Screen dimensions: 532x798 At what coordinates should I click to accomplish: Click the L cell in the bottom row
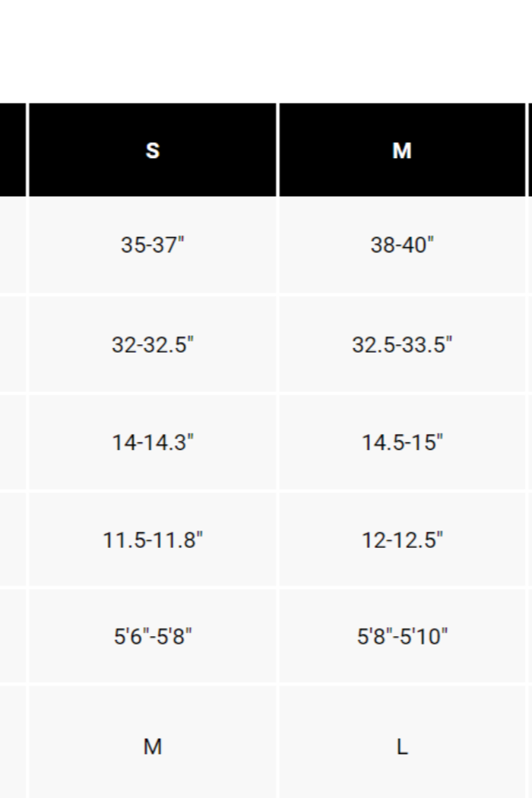coord(402,747)
